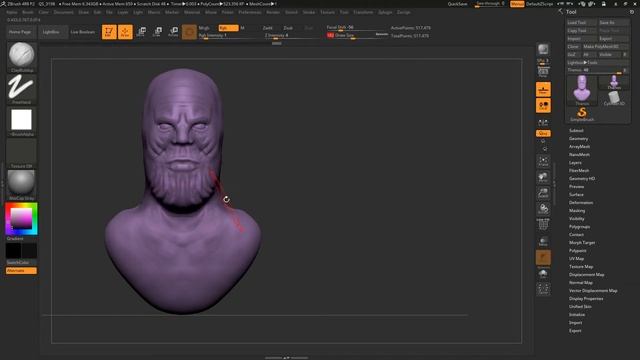640x360 pixels.
Task: Click the SwitchColor button
Action: point(21,262)
